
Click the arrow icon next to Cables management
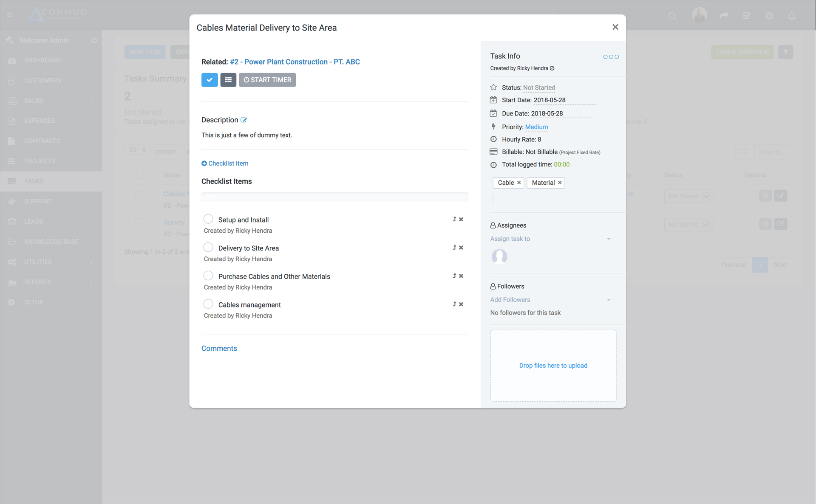pyautogui.click(x=454, y=304)
